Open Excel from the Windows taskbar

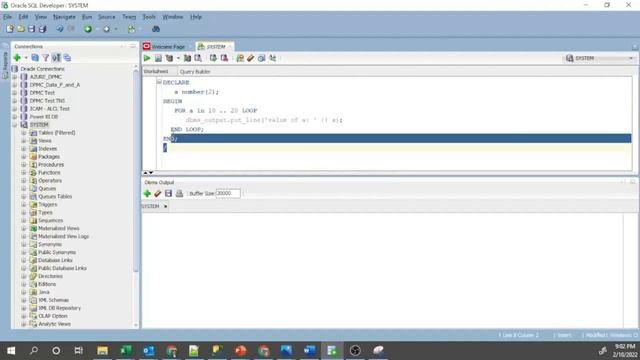(126, 350)
